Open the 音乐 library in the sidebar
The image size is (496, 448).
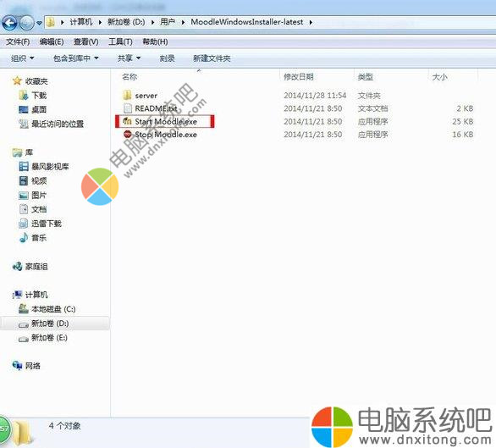[33, 238]
